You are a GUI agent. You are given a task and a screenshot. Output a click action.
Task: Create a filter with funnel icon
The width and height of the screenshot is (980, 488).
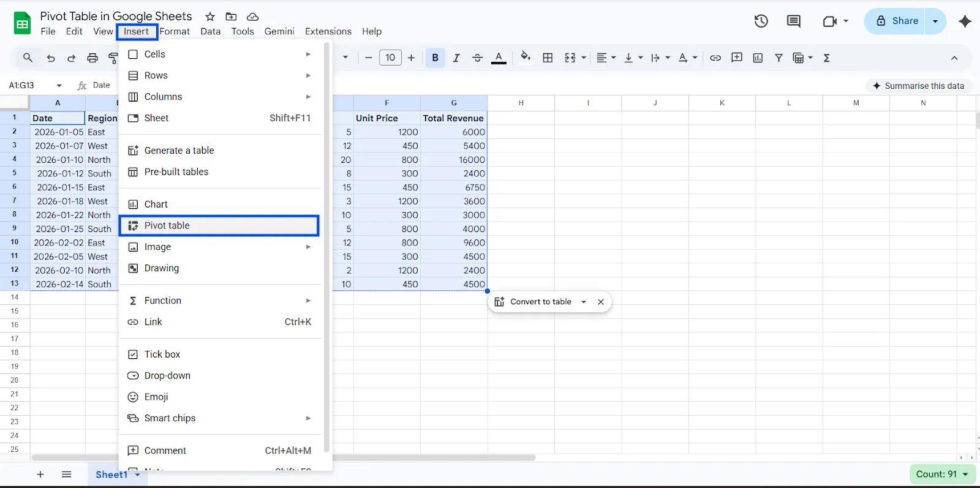pyautogui.click(x=778, y=58)
